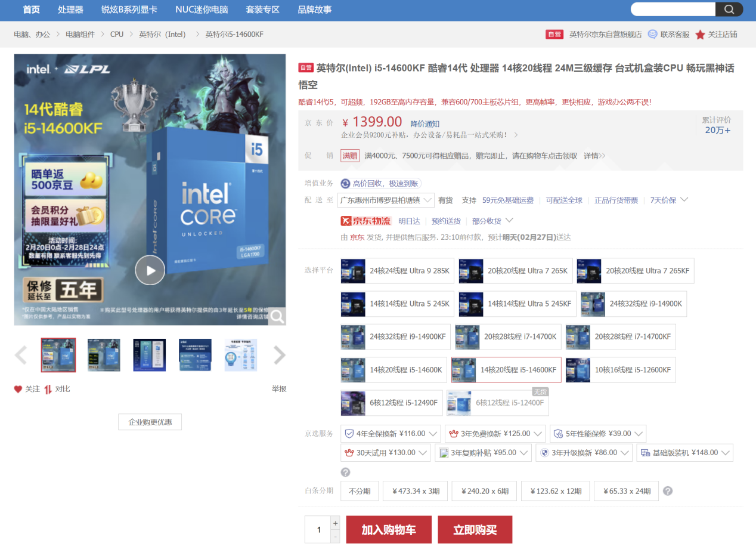Image resolution: width=756 pixels, height=553 pixels.
Task: Select 6核12线程 i5-12490F option
Action: 392,403
